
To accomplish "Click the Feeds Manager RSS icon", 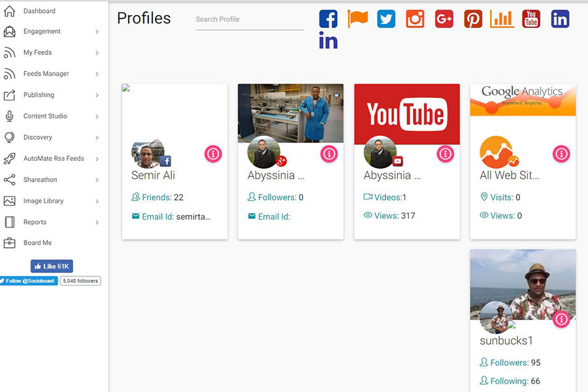I will pos(9,74).
